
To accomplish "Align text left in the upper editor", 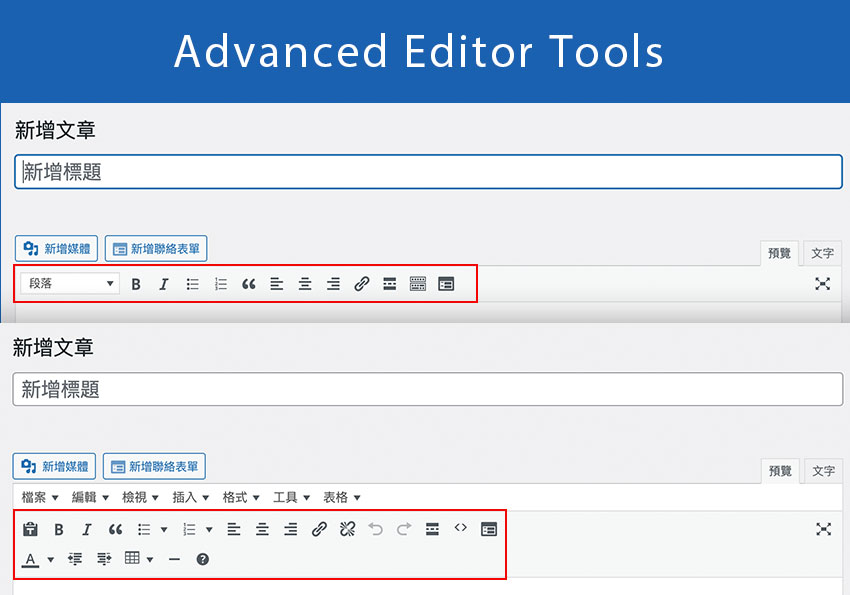I will 277,284.
